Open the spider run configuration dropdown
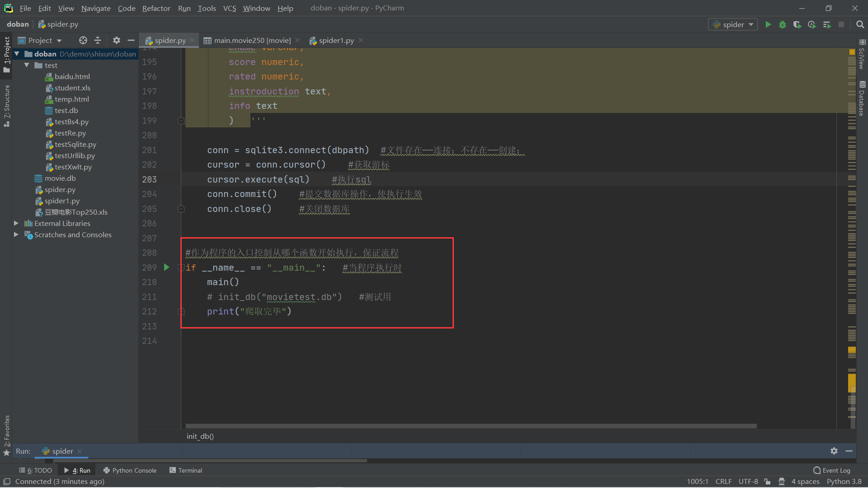Viewport: 868px width, 488px height. pos(733,24)
